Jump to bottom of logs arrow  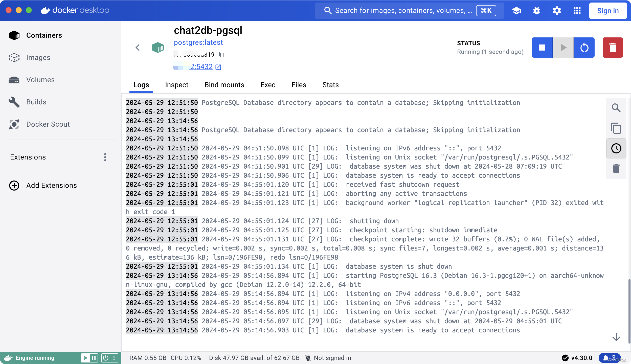point(616,337)
